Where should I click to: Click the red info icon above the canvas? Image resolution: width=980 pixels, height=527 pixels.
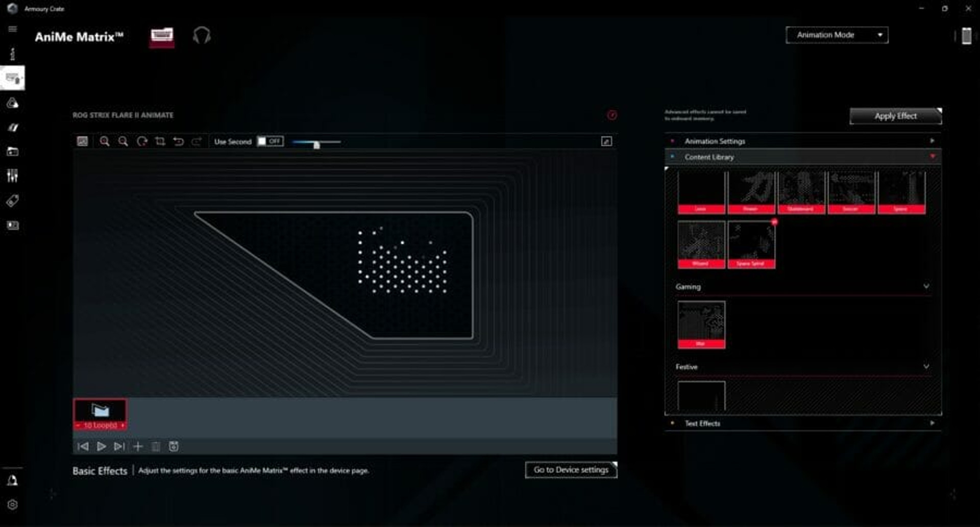[x=612, y=115]
